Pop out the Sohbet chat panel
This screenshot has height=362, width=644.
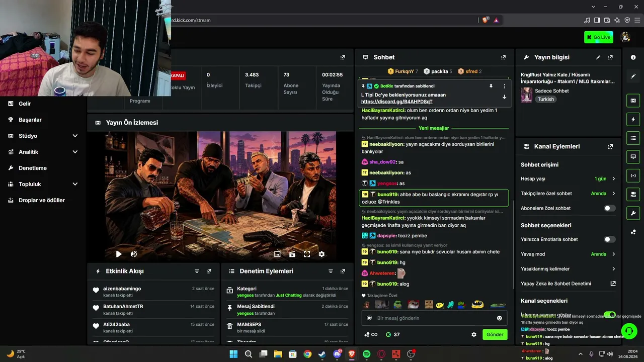503,57
